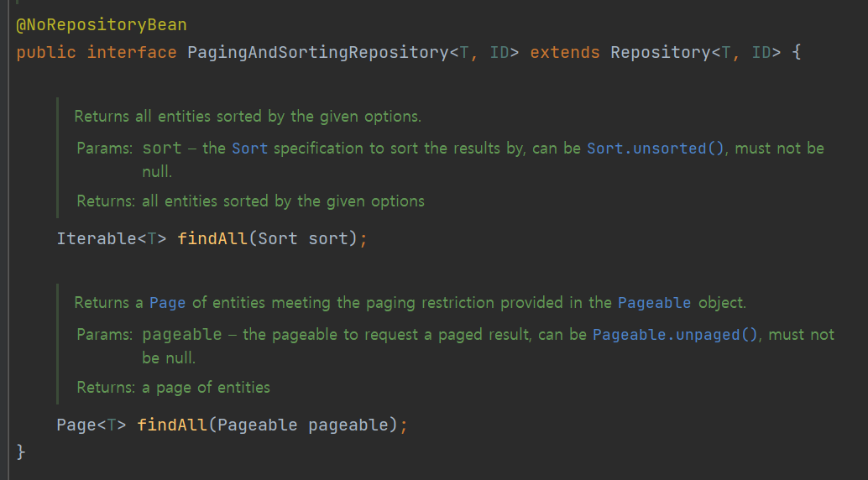
Task: Click the 'sort' parameter name in Javadoc
Action: coord(162,149)
